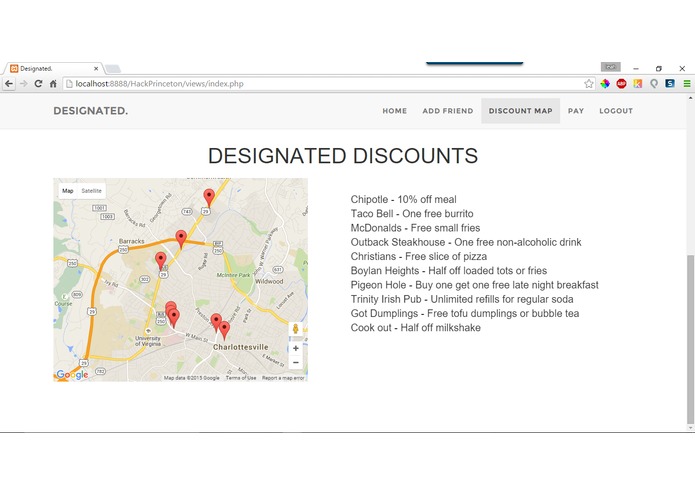The width and height of the screenshot is (695, 494).
Task: Open the colorful pinwheel extension icon
Action: click(x=605, y=84)
